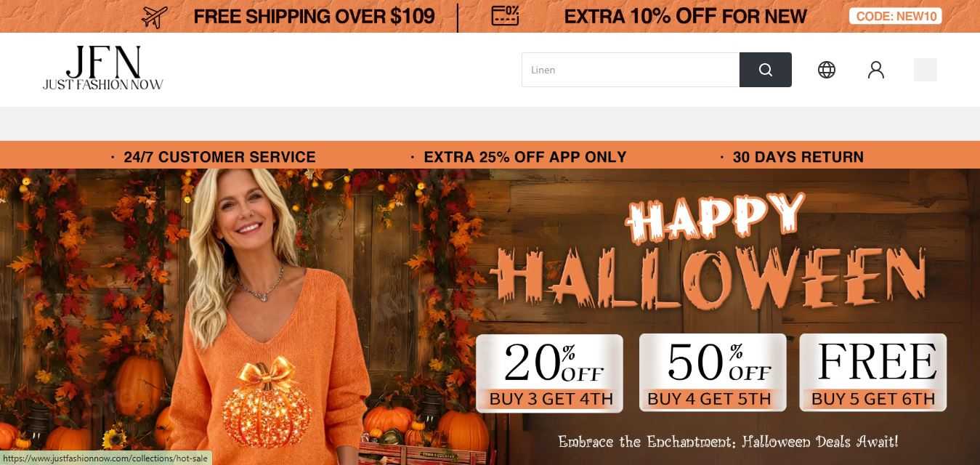Go home via JFN logo

tap(103, 69)
